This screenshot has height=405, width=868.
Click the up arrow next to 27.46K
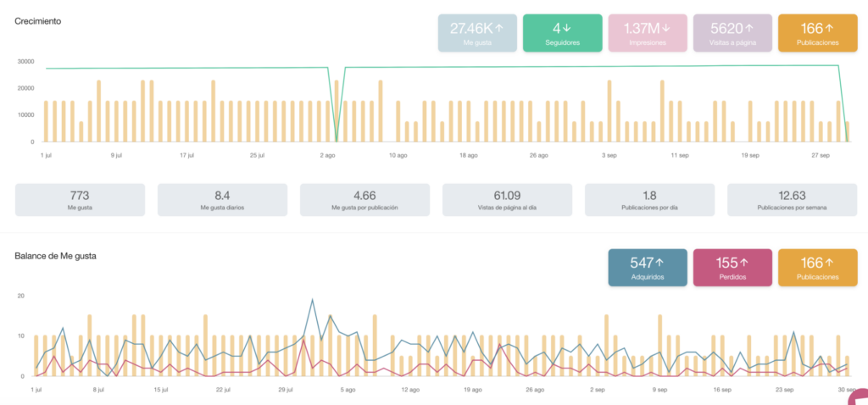click(498, 28)
